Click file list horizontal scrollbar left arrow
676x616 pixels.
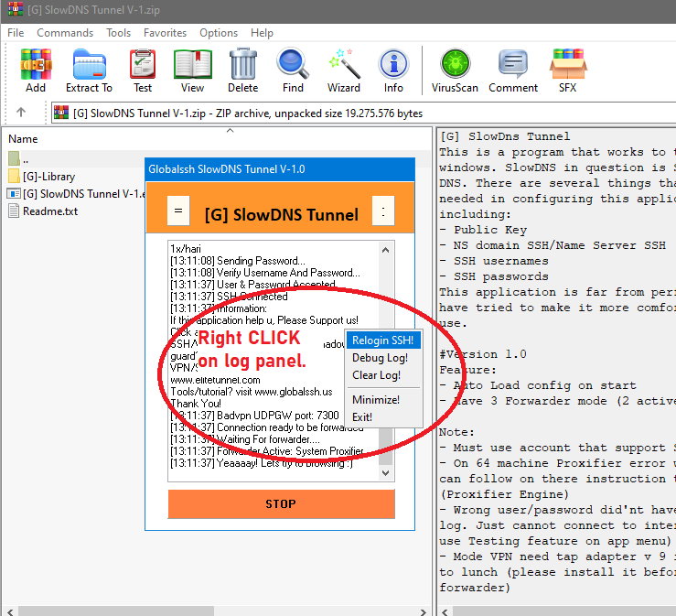pos(9,611)
